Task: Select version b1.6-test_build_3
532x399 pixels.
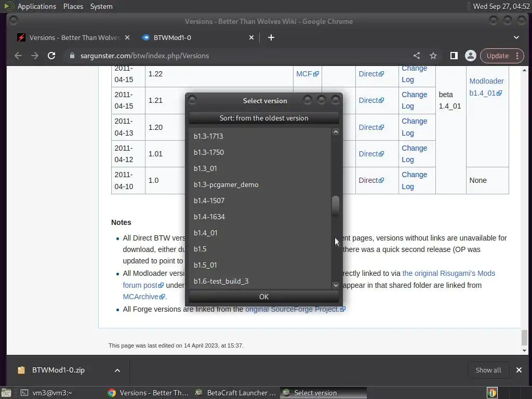Action: (x=260, y=281)
